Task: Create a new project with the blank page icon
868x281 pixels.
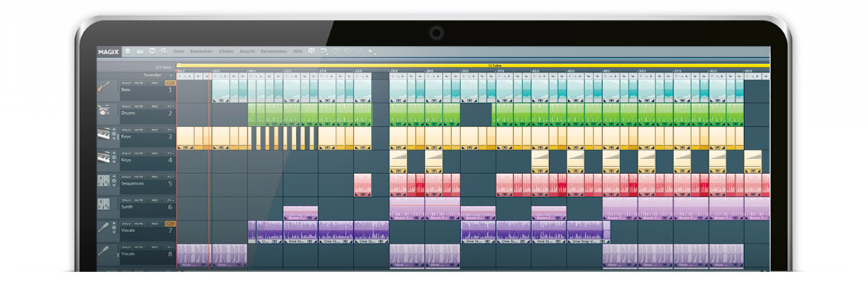Action: click(128, 51)
